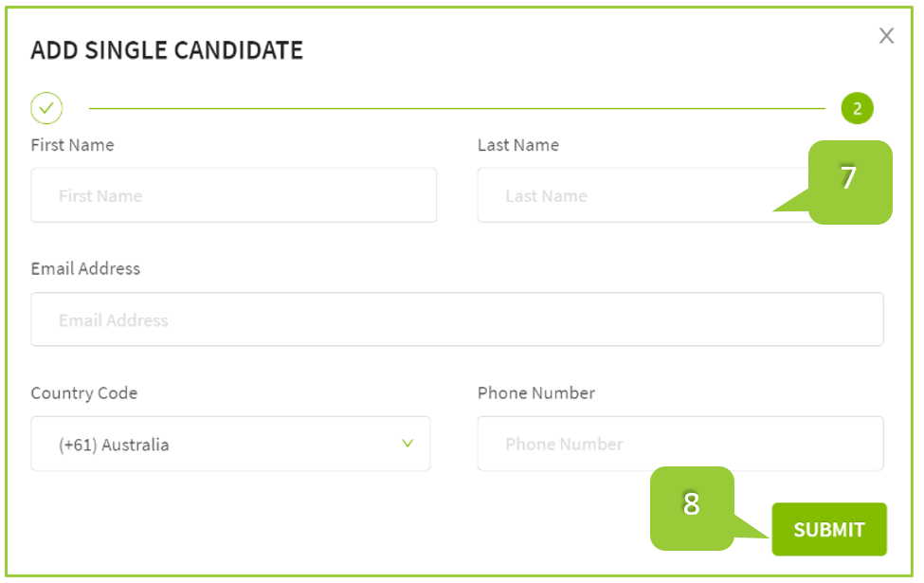The height and width of the screenshot is (583, 924).
Task: Focus the Email Address field
Action: pos(457,319)
